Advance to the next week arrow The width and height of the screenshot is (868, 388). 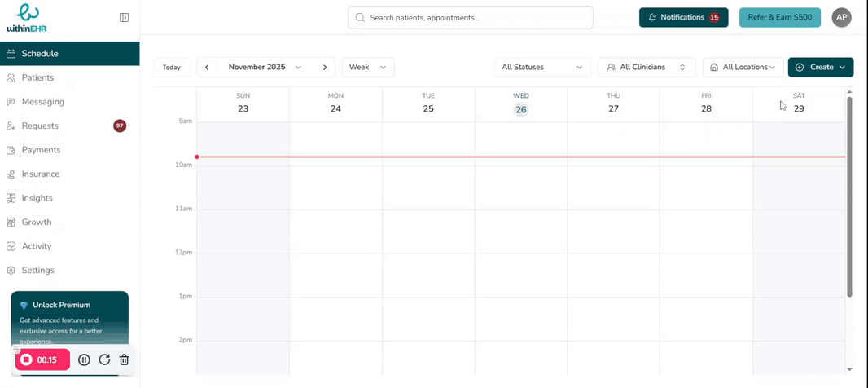[324, 67]
